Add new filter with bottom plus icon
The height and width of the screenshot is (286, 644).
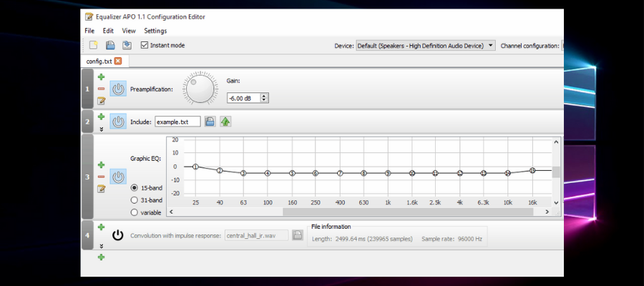[101, 257]
